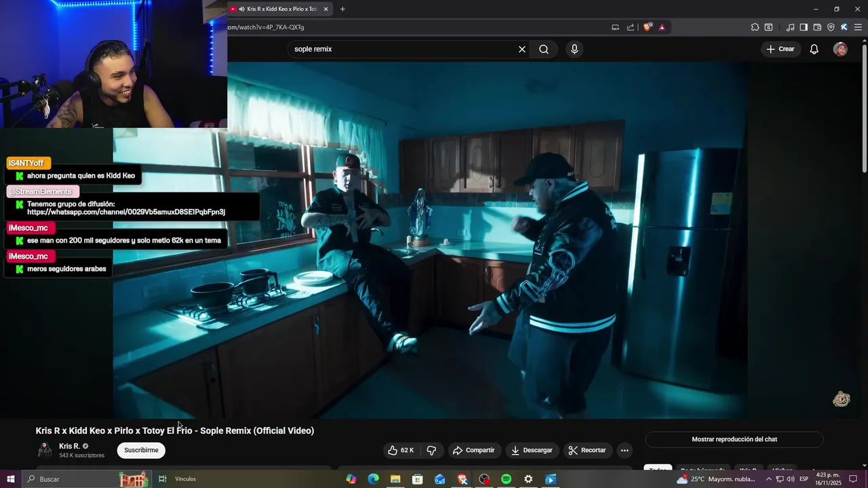868x488 pixels.
Task: Click the Recortar button
Action: (x=587, y=450)
